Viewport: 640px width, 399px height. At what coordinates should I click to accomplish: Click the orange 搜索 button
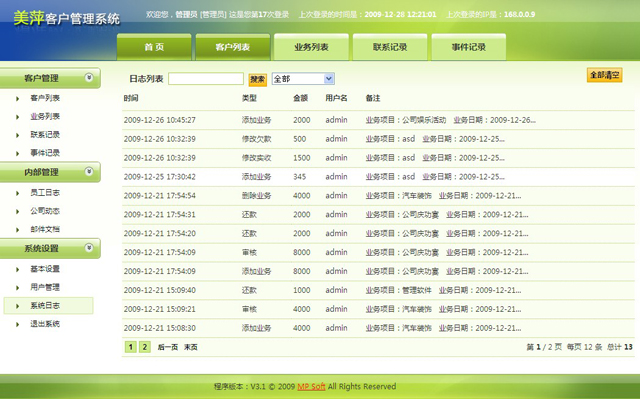[258, 79]
